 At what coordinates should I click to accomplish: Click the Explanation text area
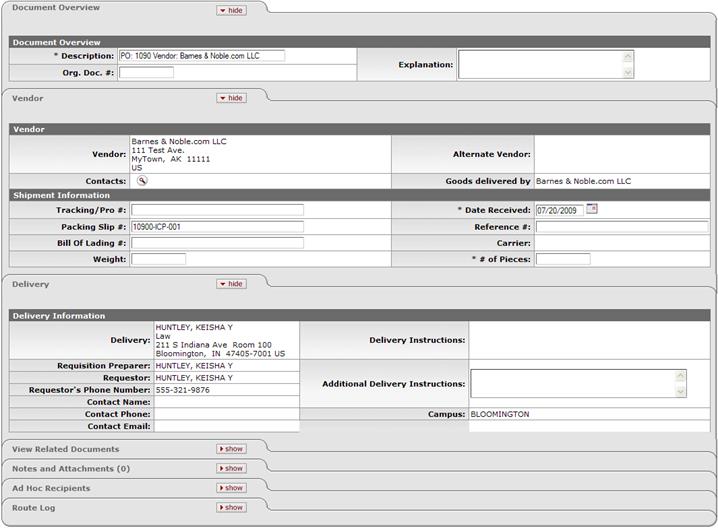[x=546, y=65]
